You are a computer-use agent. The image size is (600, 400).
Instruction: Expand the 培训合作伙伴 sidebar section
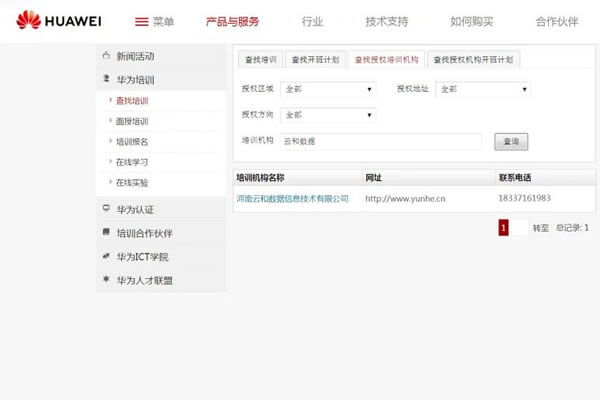point(161,233)
